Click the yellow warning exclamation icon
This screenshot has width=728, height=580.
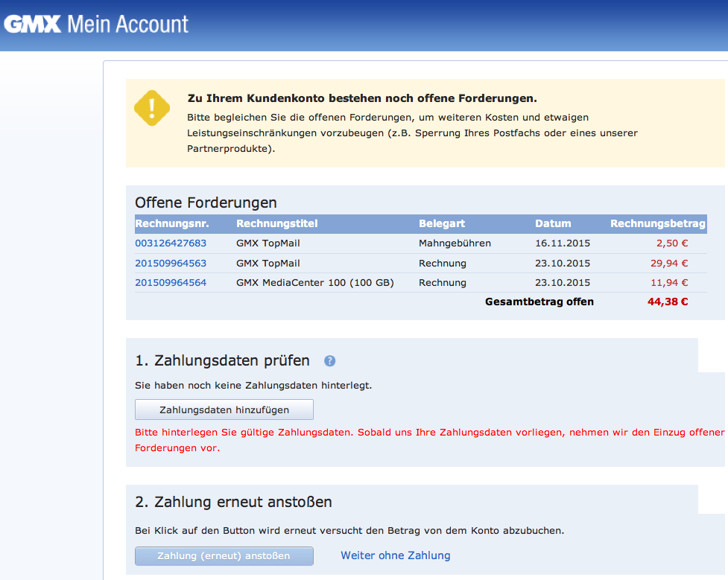tap(152, 108)
